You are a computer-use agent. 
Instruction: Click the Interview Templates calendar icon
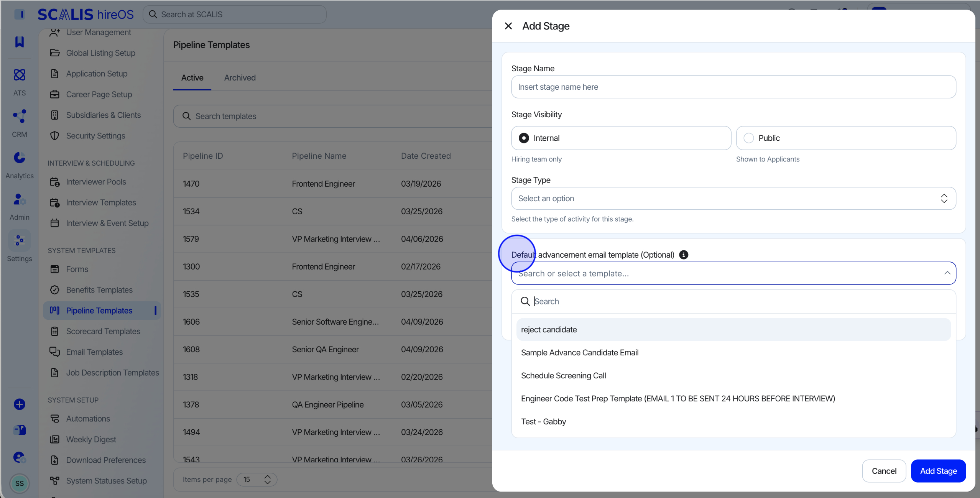[55, 202]
